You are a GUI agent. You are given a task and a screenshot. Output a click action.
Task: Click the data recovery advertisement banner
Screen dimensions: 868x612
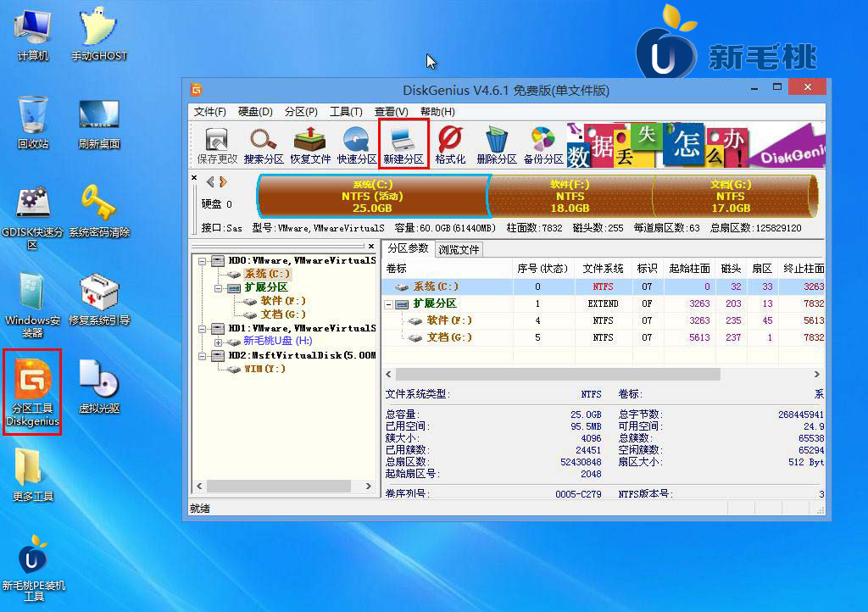coord(695,146)
